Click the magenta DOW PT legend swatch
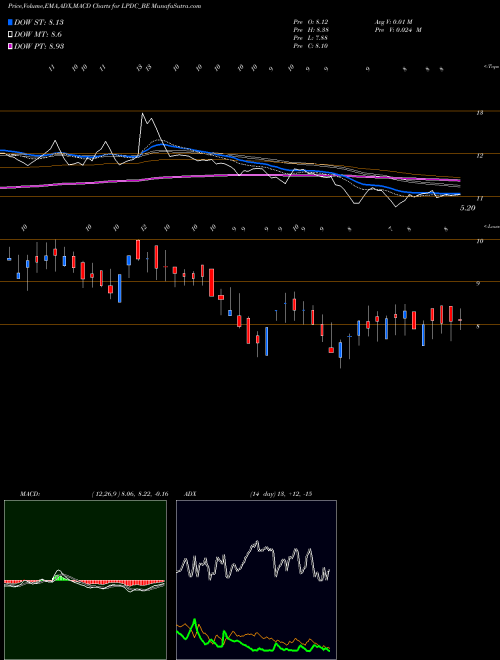Viewport: 500px width, 660px height. point(10,46)
